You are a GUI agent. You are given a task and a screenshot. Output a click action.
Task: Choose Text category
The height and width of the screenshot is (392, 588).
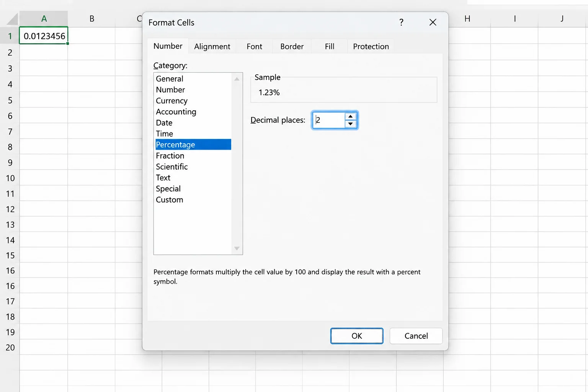pyautogui.click(x=193, y=178)
